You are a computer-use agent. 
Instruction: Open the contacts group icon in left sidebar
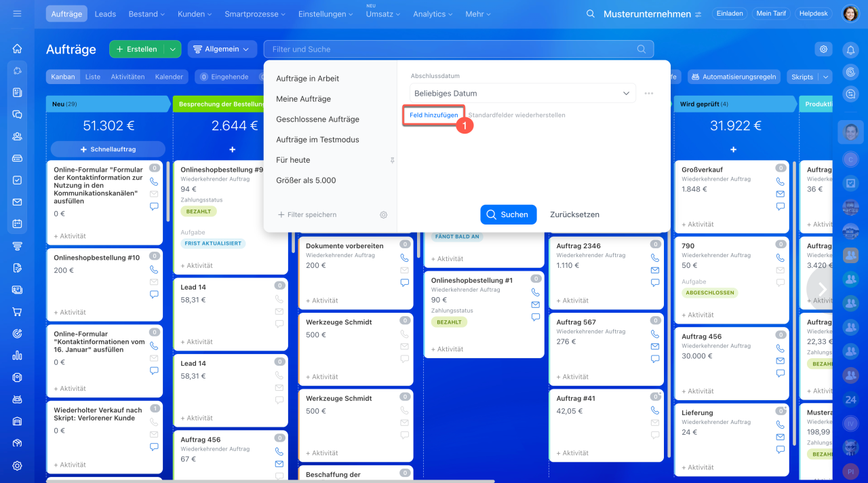pos(18,136)
